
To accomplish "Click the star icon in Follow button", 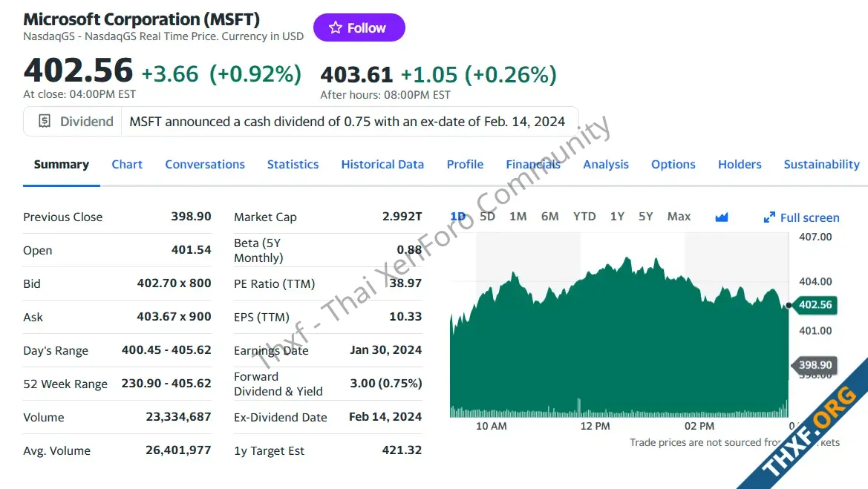I will (x=336, y=28).
